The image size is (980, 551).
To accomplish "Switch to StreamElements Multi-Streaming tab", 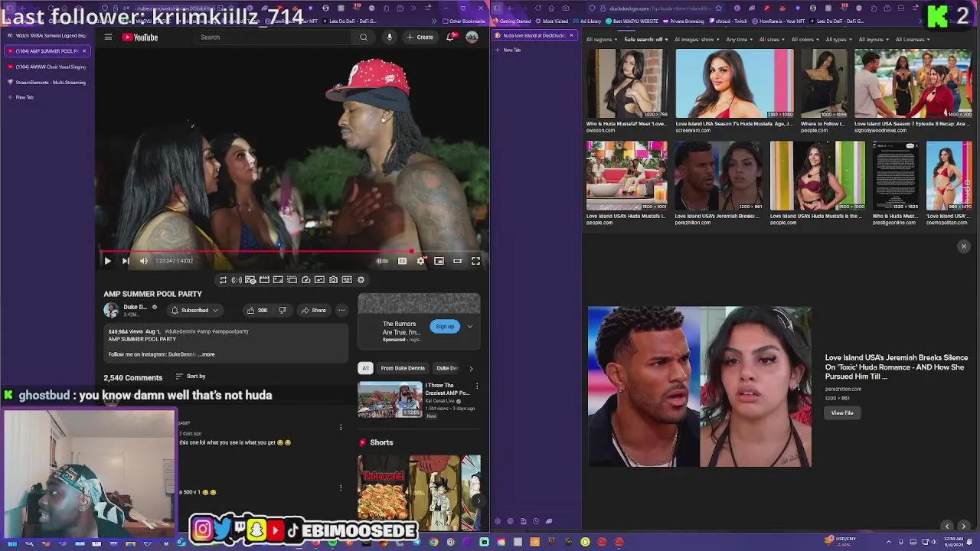I will [46, 82].
